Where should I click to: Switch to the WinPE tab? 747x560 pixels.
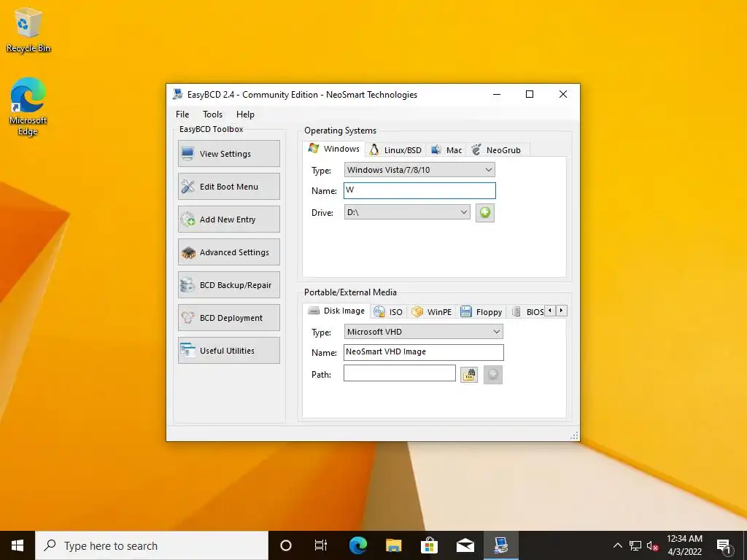(432, 312)
